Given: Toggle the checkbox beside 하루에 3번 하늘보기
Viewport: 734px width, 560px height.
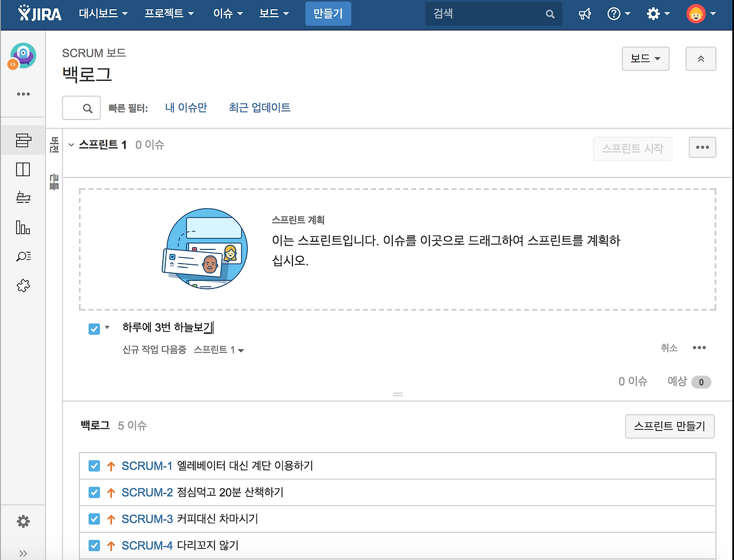Looking at the screenshot, I should [x=94, y=329].
